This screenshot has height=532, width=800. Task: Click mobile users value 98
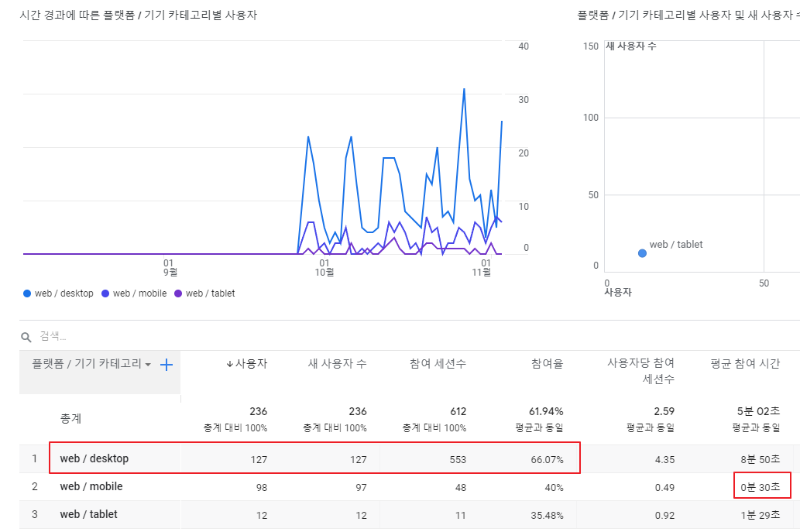click(262, 488)
